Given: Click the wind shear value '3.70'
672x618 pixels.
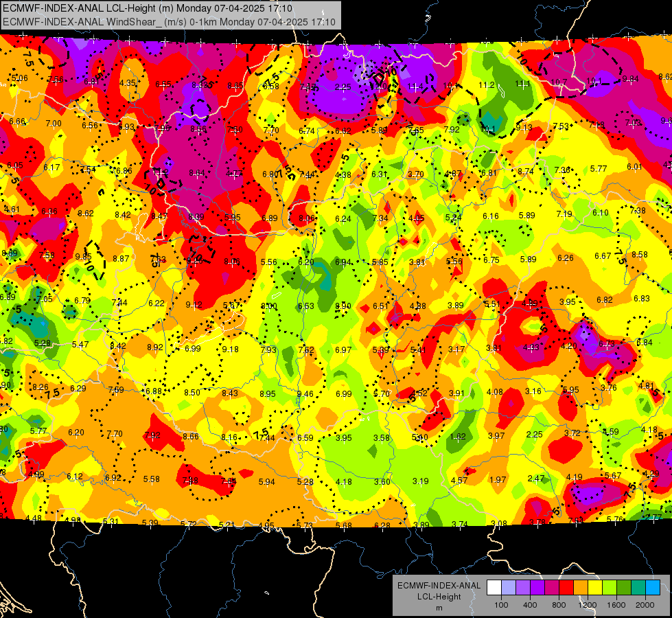Looking at the screenshot, I should click(x=416, y=174).
